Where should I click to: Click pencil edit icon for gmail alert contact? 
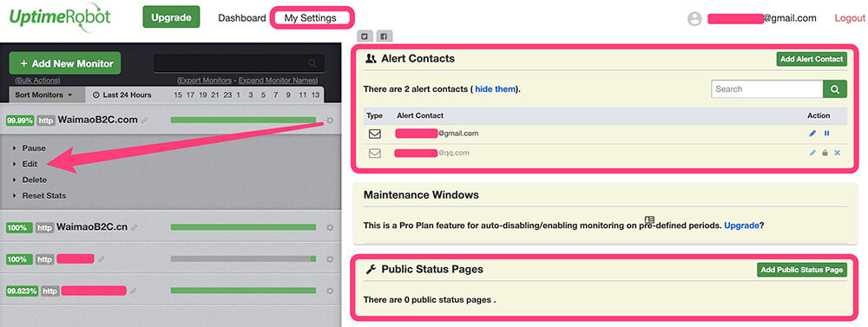812,134
